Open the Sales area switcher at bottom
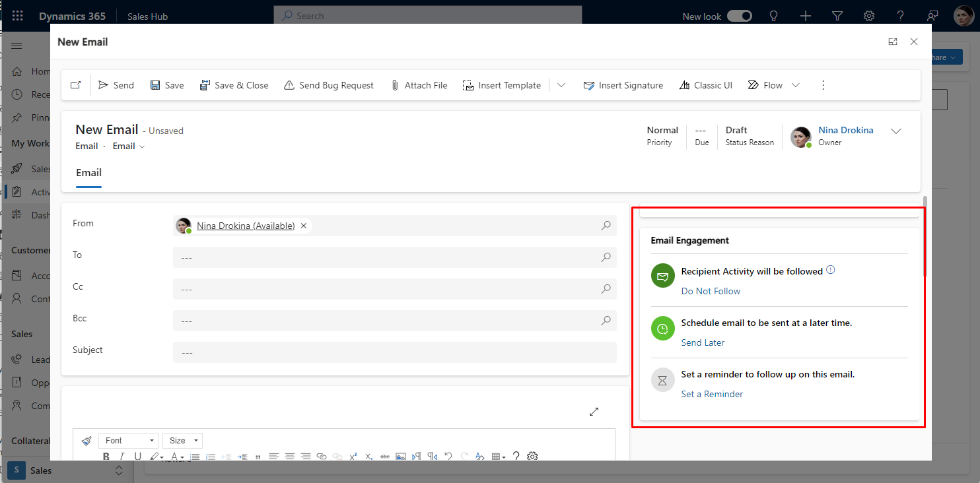The width and height of the screenshot is (980, 483). [66, 470]
